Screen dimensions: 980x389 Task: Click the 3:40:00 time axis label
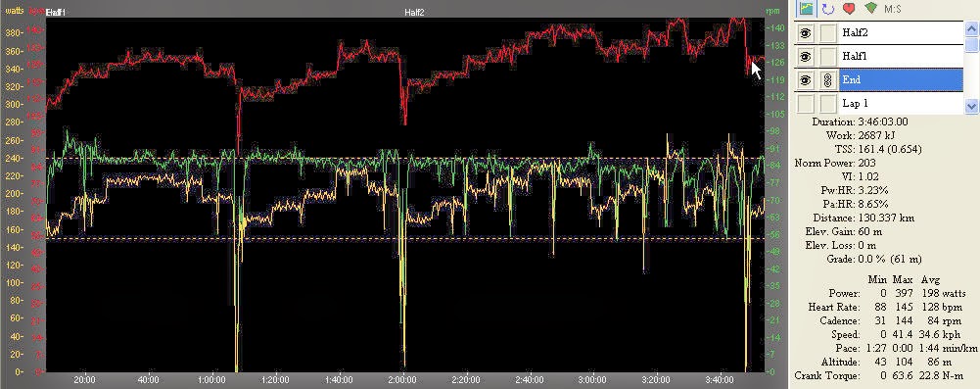pyautogui.click(x=720, y=379)
